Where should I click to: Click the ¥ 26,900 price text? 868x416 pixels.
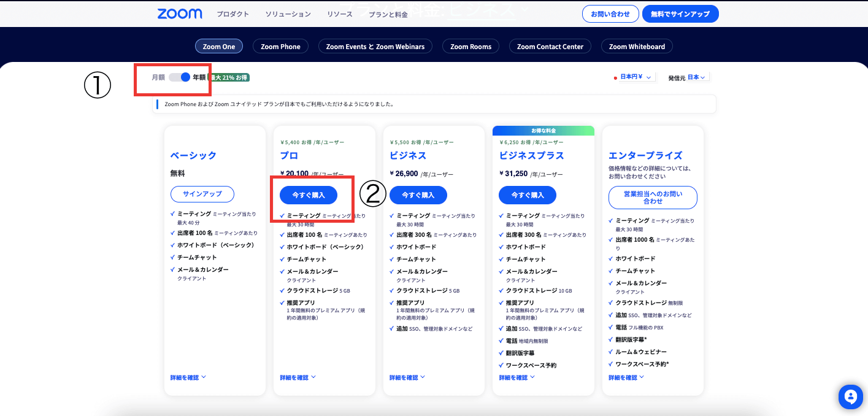(x=404, y=174)
